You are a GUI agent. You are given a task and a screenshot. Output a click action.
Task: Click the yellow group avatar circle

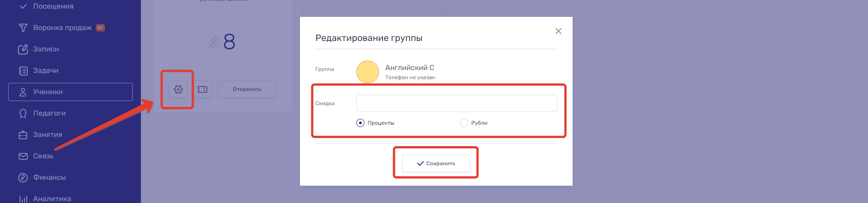[368, 72]
